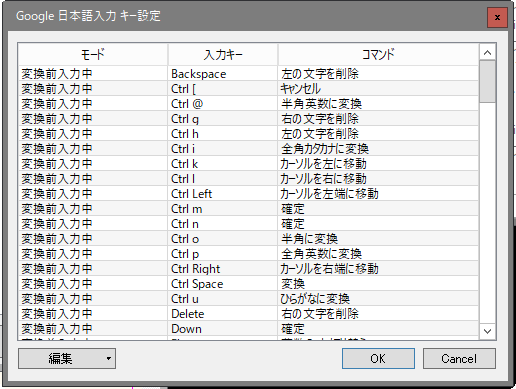The image size is (516, 389).
Task: Select the Ctrl m key cell
Action: 223,209
